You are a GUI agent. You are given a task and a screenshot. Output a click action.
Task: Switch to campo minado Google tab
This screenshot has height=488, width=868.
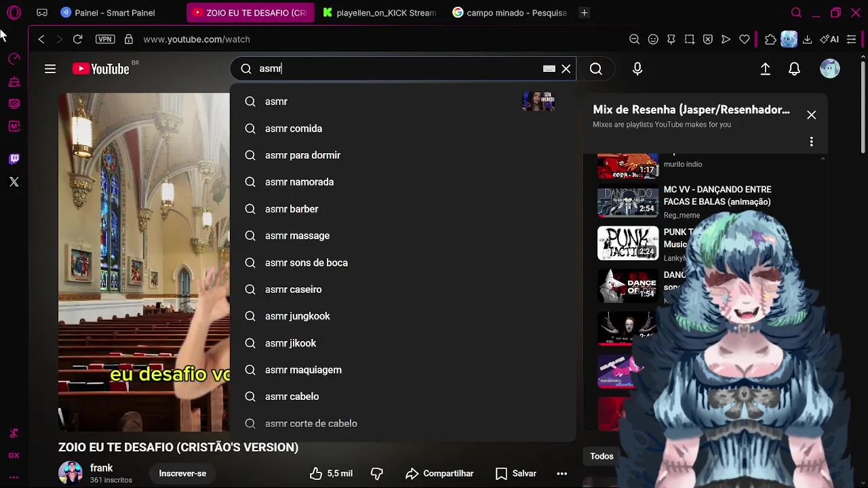(510, 12)
